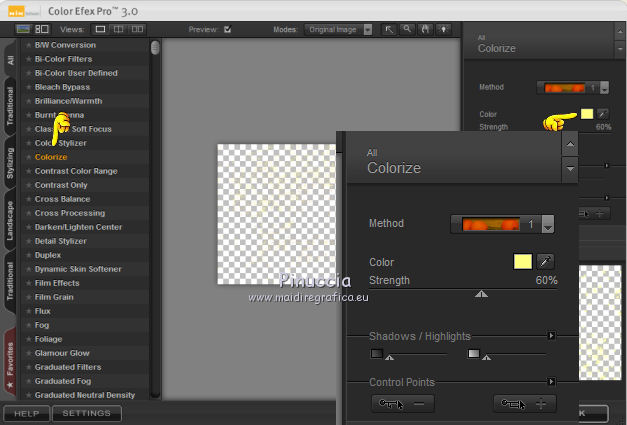Viewport: 627px width, 425px height.
Task: Star the Fog filter as favorite
Action: pyautogui.click(x=28, y=325)
